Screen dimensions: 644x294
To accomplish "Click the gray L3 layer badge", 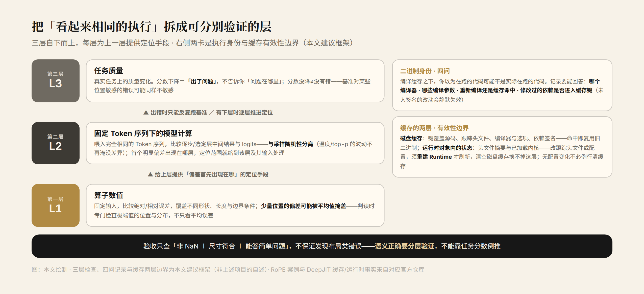I will (56, 81).
